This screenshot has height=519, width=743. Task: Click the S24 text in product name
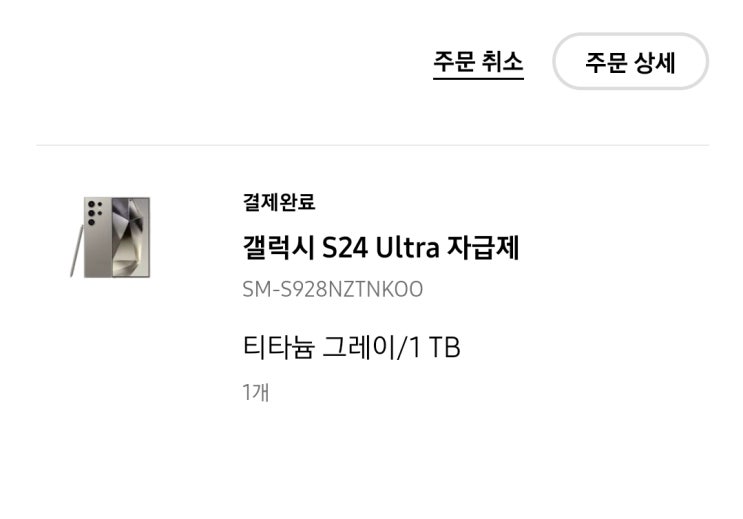pos(344,248)
